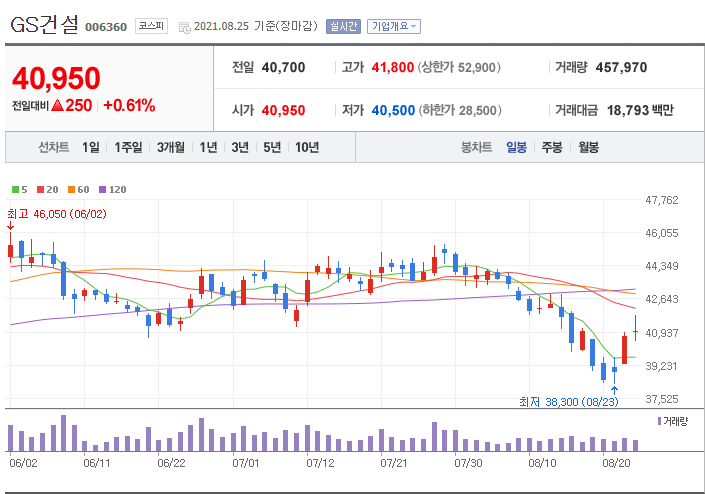The width and height of the screenshot is (705, 494).
Task: Click the 거래대금 18,793 백만 value
Action: 640,110
